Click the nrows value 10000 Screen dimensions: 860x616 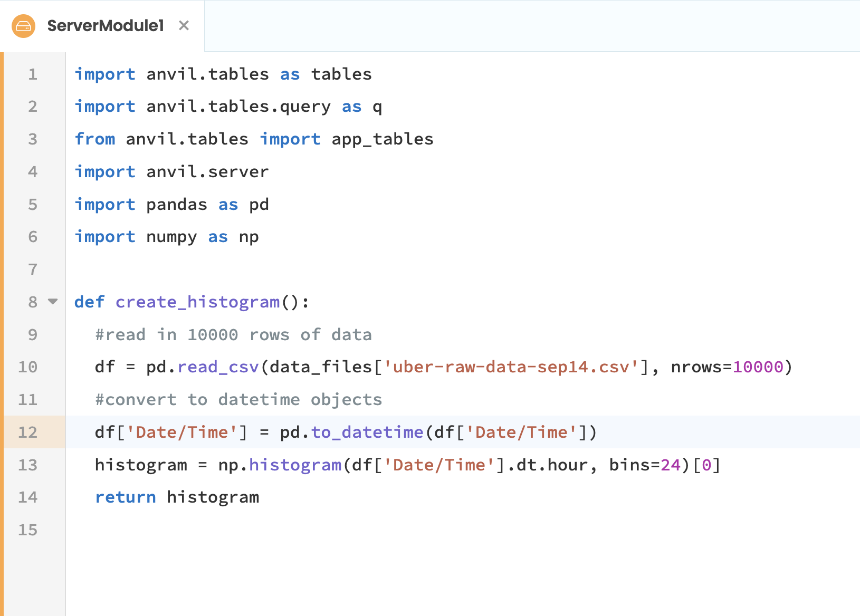758,367
